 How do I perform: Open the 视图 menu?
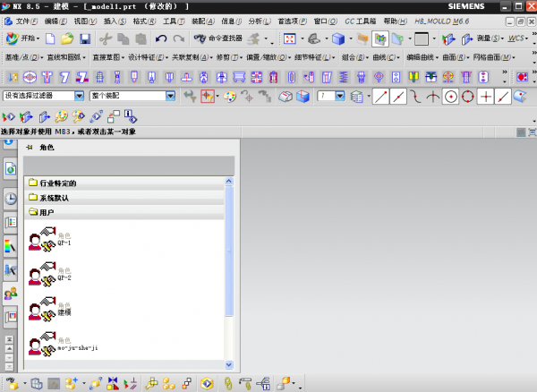click(85, 21)
